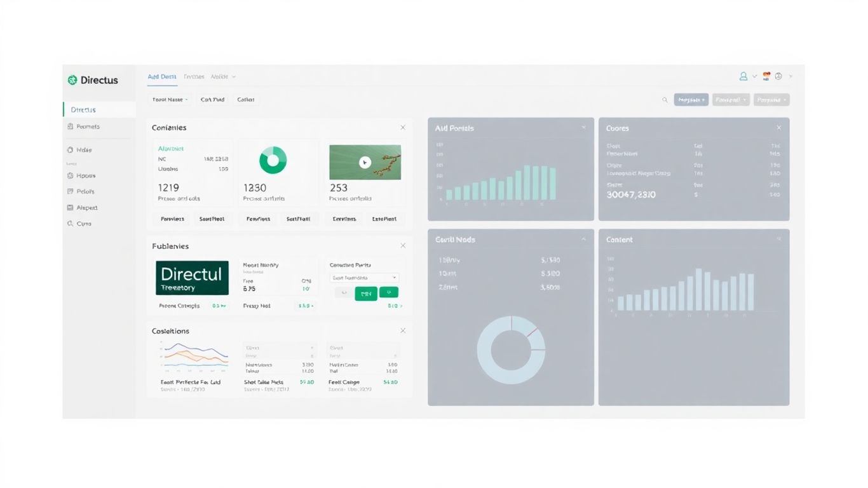
Task: Click the clock status icon in the header
Action: [x=778, y=76]
